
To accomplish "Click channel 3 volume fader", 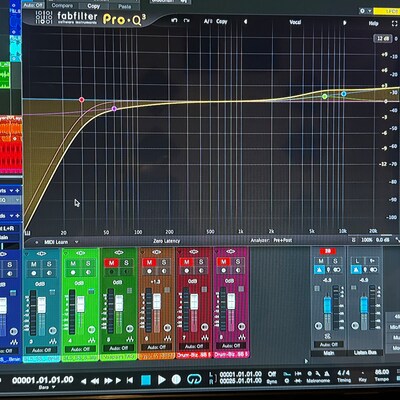I will pyautogui.click(x=42, y=305).
